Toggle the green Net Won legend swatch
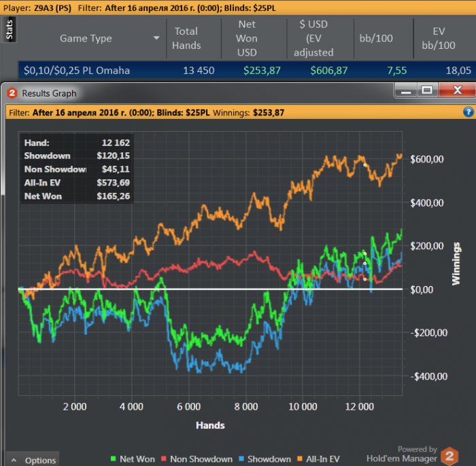The height and width of the screenshot is (466, 476). (x=114, y=459)
